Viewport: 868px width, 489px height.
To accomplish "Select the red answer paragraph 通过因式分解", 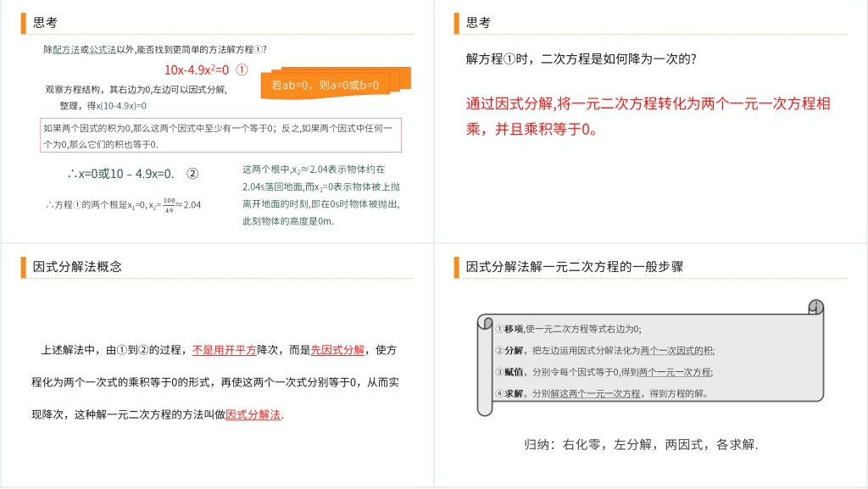I will pyautogui.click(x=648, y=116).
